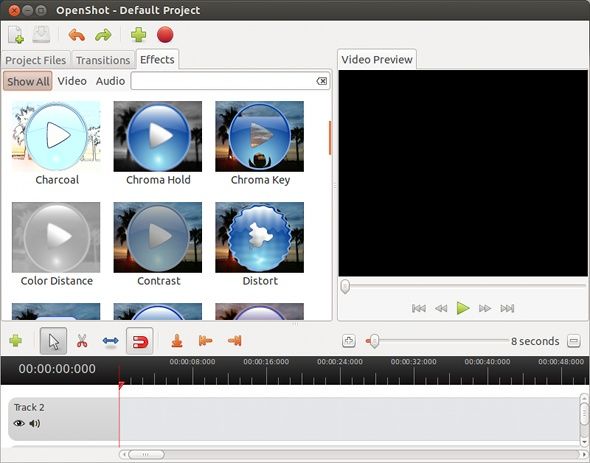590x463 pixels.
Task: Click the 8 seconds zoom label
Action: 535,341
